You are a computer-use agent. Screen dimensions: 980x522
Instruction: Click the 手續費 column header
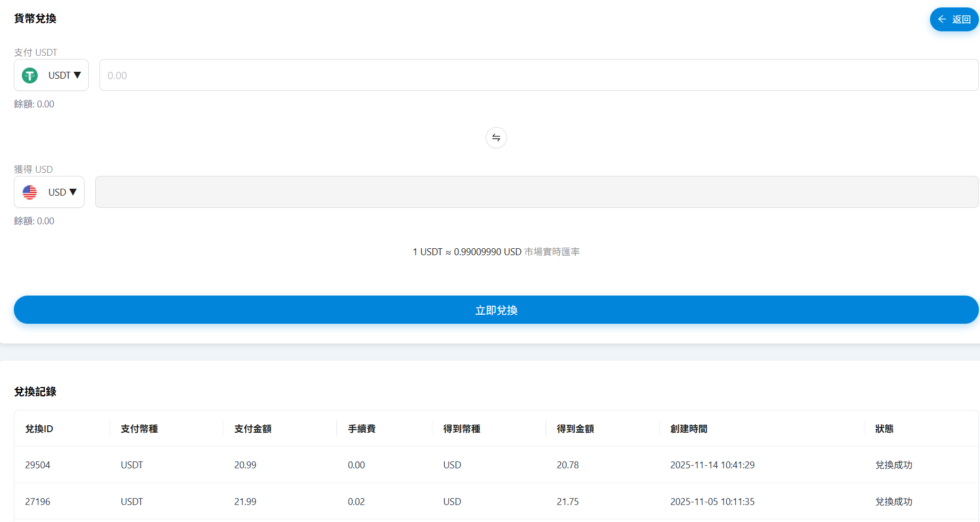[x=362, y=429]
